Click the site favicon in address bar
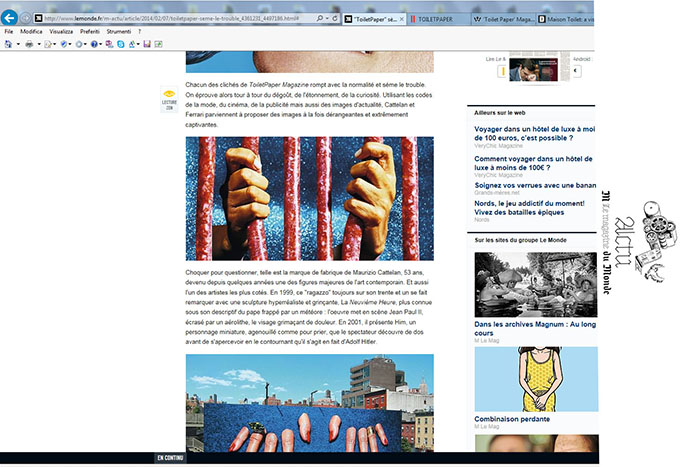Viewport: 680px width, 467px height. point(38,18)
